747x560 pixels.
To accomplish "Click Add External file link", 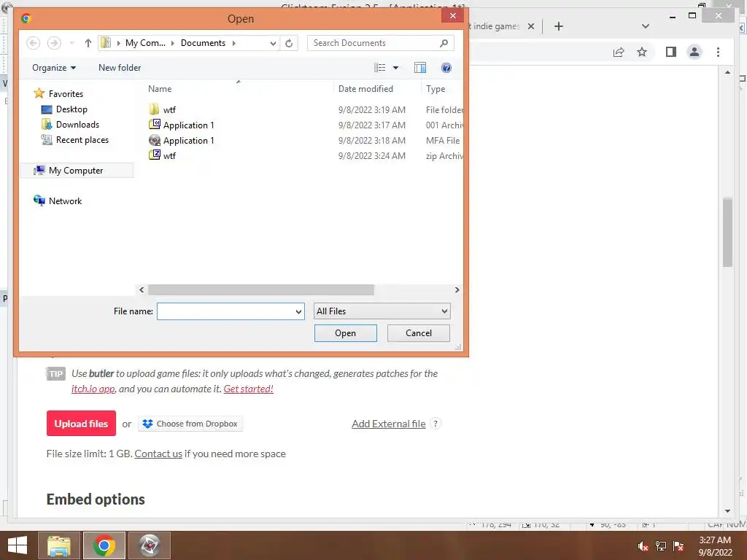I will point(388,424).
